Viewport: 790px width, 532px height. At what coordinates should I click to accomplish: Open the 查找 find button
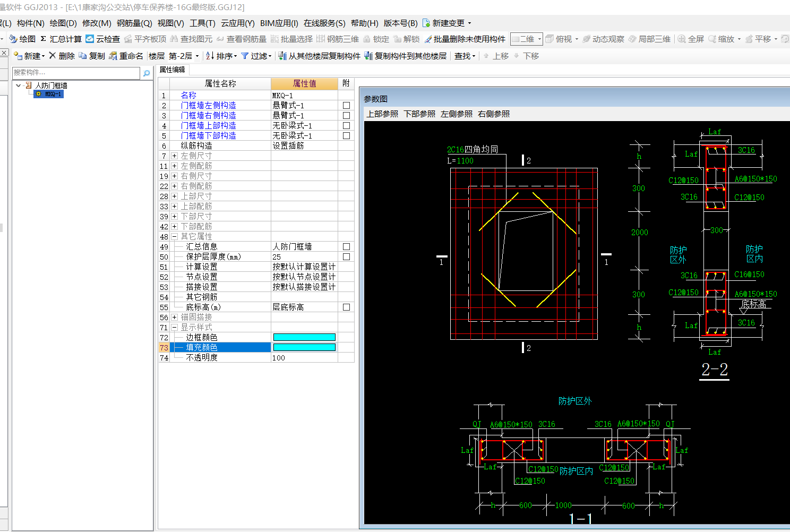(x=465, y=56)
